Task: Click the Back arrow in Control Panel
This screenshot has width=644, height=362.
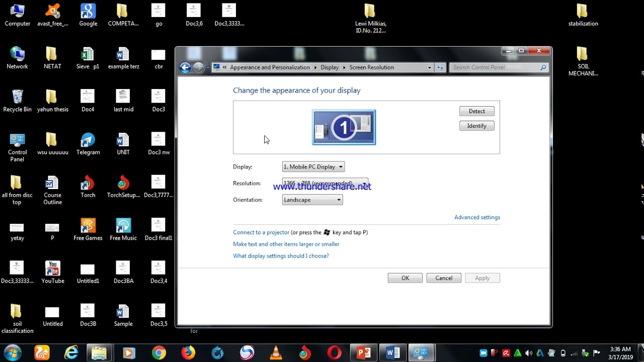Action: [185, 67]
